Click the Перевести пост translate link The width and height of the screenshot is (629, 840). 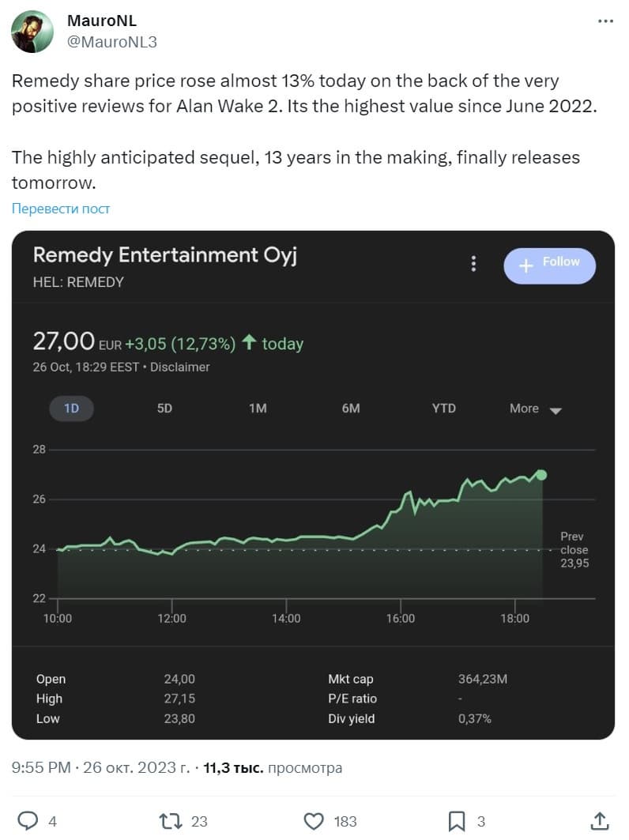tap(61, 209)
